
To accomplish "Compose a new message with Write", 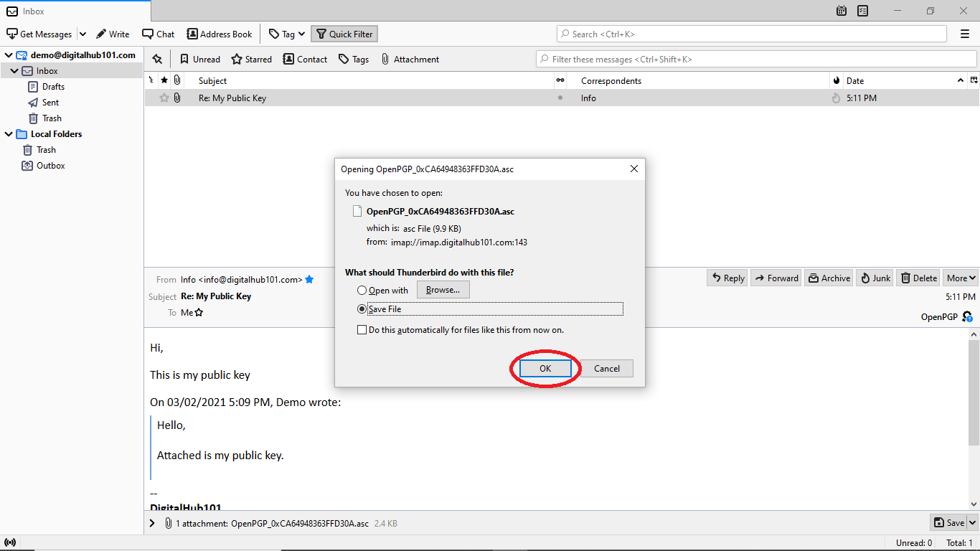I will (x=113, y=34).
